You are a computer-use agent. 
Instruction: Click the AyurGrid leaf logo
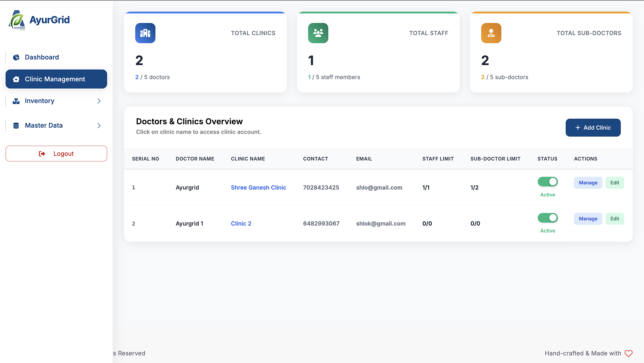[17, 20]
